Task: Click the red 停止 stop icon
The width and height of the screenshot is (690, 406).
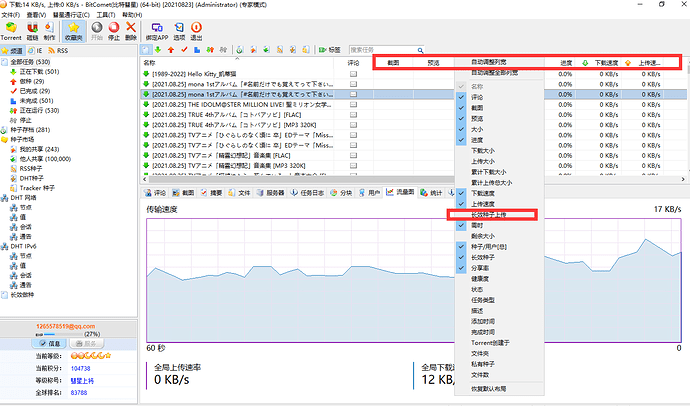Action: (x=114, y=31)
